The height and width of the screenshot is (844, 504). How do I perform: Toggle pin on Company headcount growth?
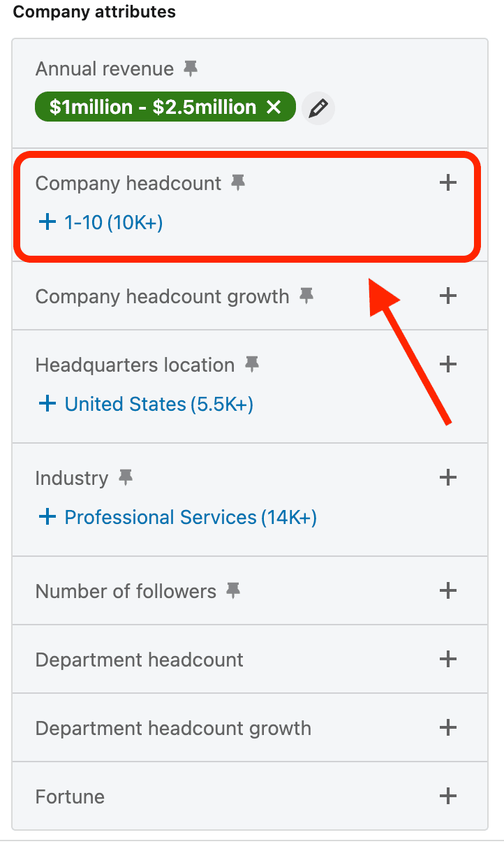tap(306, 296)
